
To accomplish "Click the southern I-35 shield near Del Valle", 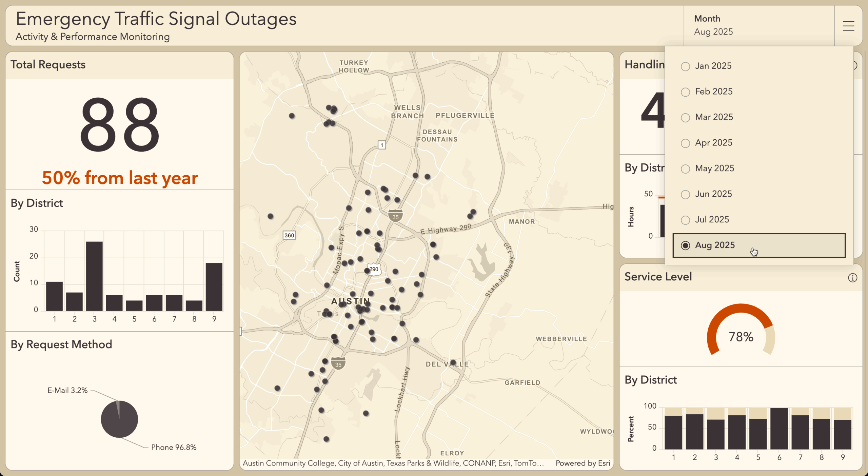I will pyautogui.click(x=338, y=364).
